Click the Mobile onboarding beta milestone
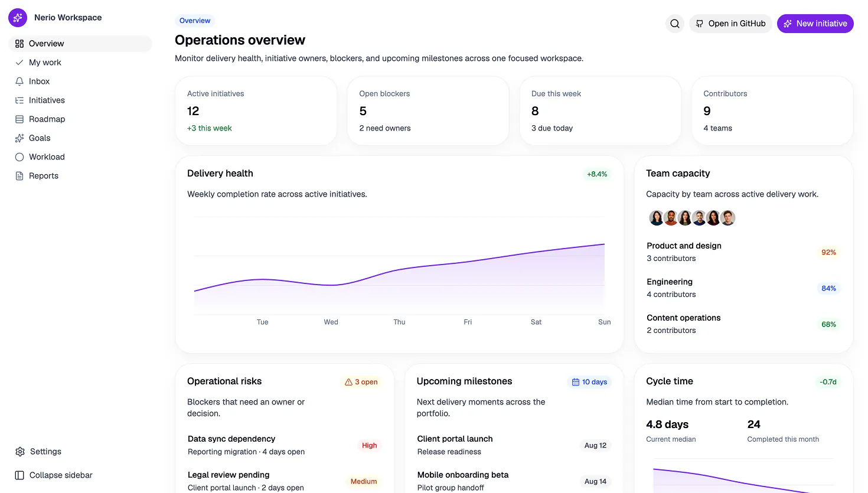This screenshot has width=868, height=493. point(514,481)
